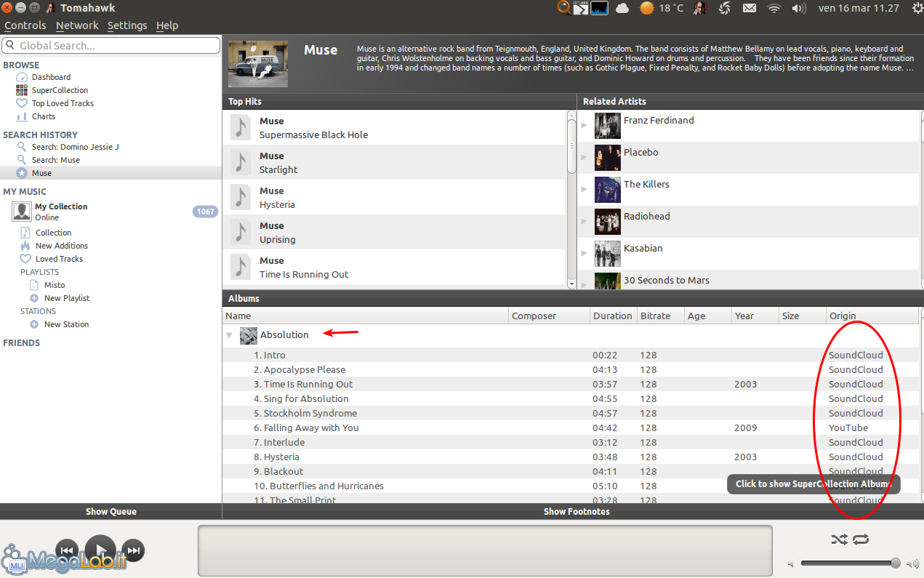Screen dimensions: 924x578
Task: Open the SuperCollection grid icon
Action: click(22, 90)
